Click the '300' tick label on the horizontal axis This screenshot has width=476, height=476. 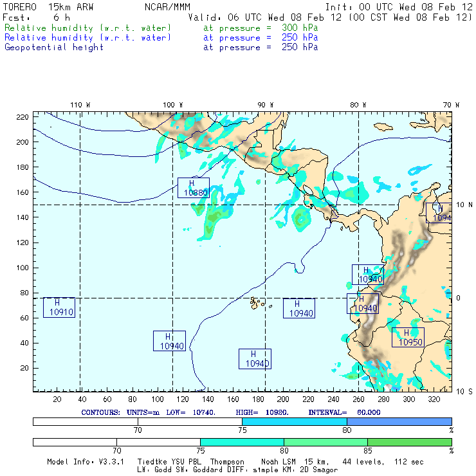(409, 399)
